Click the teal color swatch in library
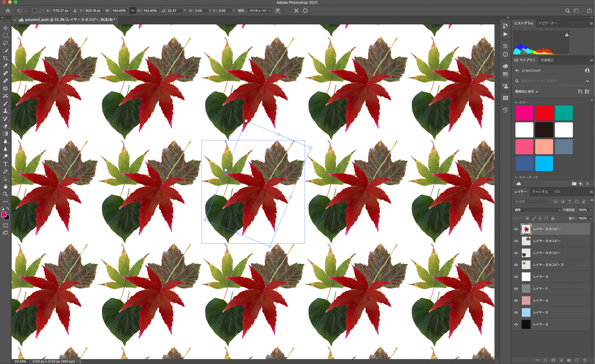Image resolution: width=595 pixels, height=364 pixels. tap(564, 113)
